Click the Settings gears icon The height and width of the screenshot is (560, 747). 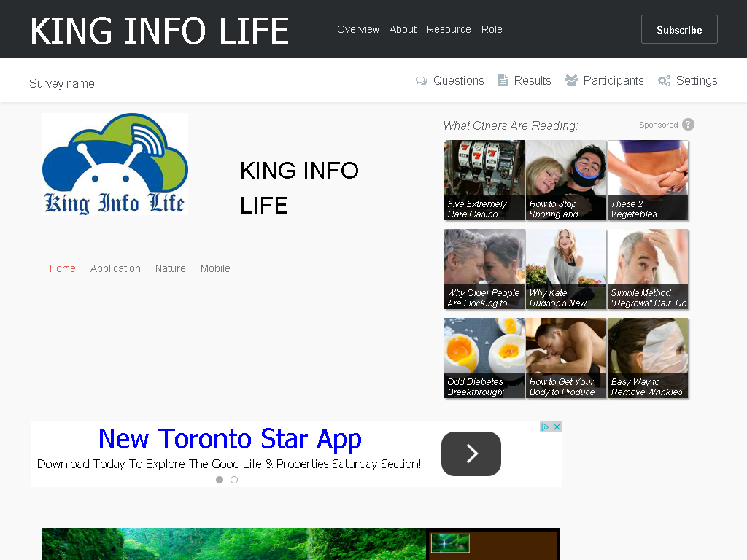click(664, 80)
